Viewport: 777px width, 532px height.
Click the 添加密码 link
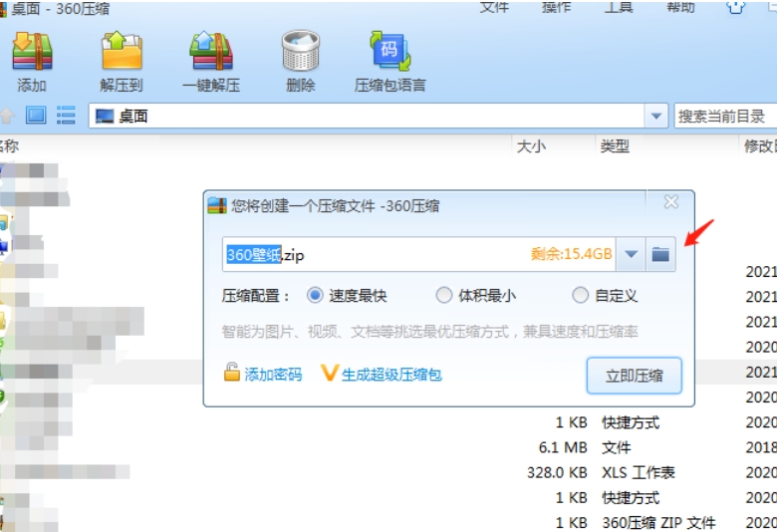coord(273,375)
